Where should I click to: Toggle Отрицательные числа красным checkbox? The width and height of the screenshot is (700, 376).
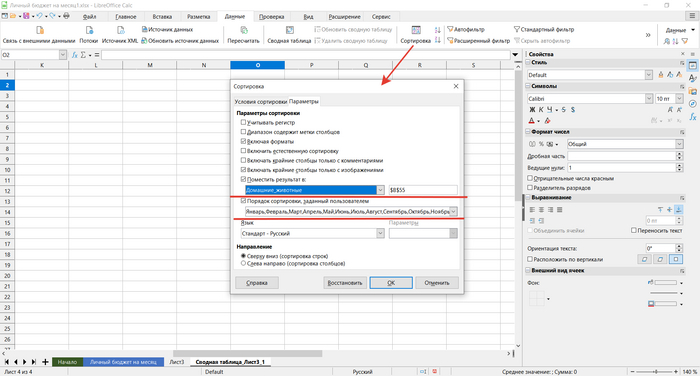tap(530, 178)
